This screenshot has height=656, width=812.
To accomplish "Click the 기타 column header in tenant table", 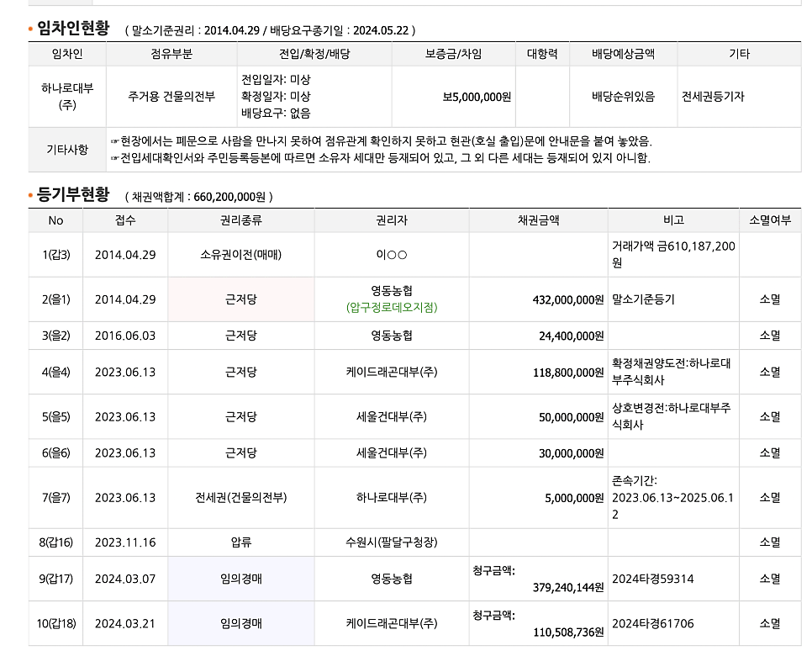I will click(x=739, y=54).
